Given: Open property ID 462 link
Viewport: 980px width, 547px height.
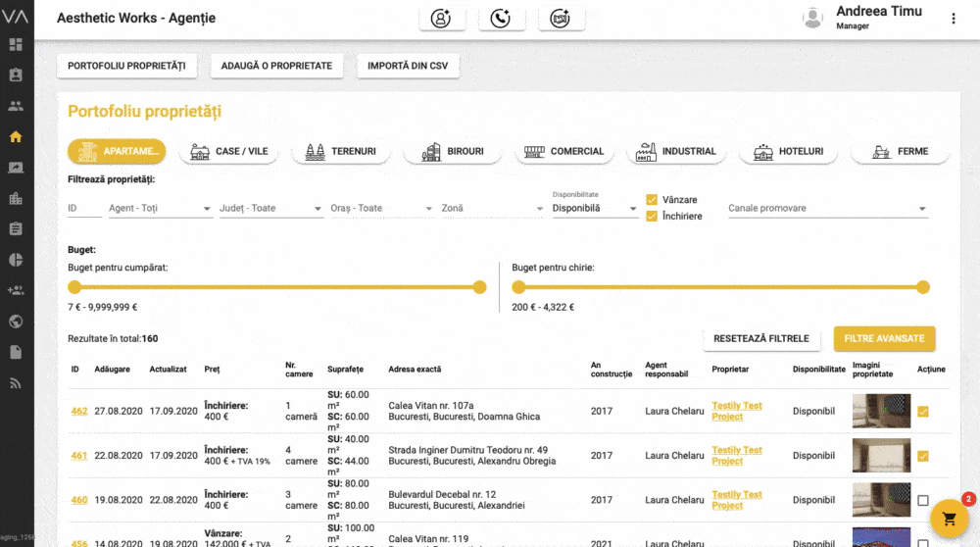Looking at the screenshot, I should pyautogui.click(x=79, y=412).
